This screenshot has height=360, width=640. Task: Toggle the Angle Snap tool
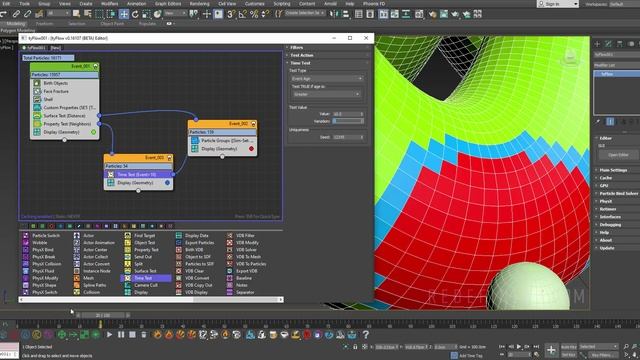tap(242, 14)
